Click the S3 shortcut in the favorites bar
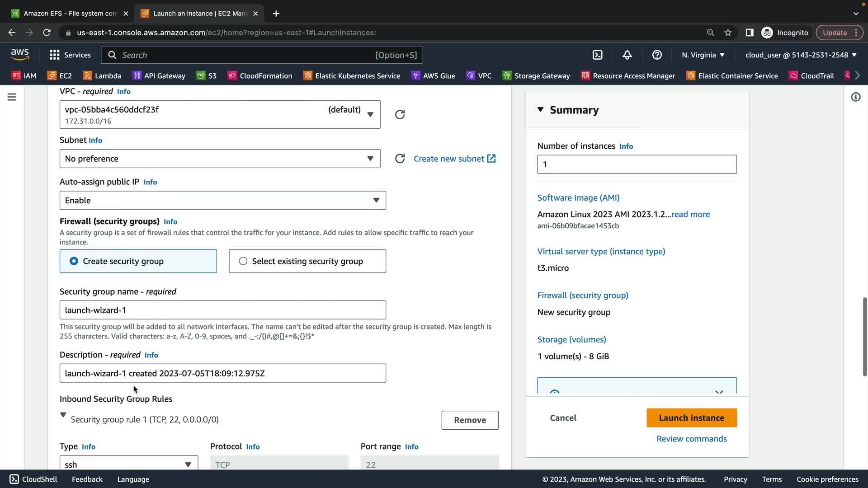Screen dimensions: 868x488 pos(207,75)
